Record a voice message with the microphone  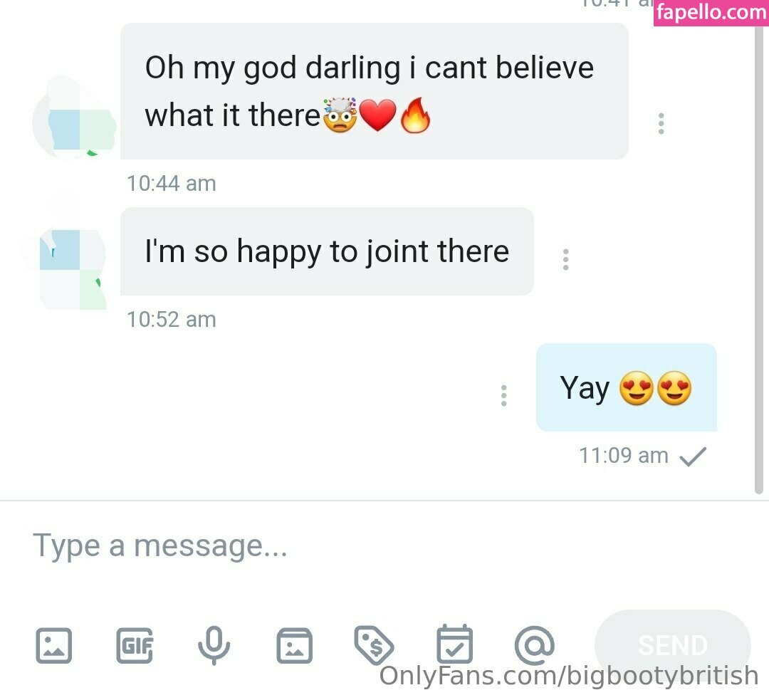214,645
